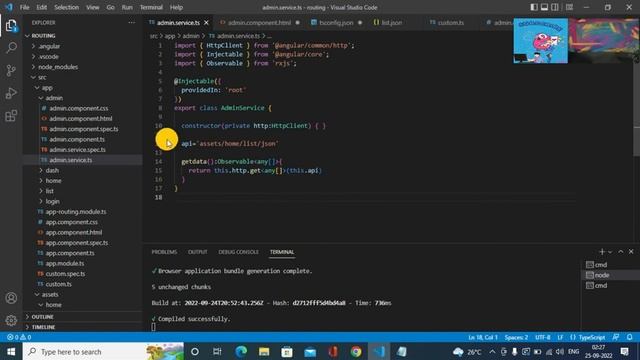Select the node terminal instance
Viewport: 640px width, 360px height.
point(610,275)
